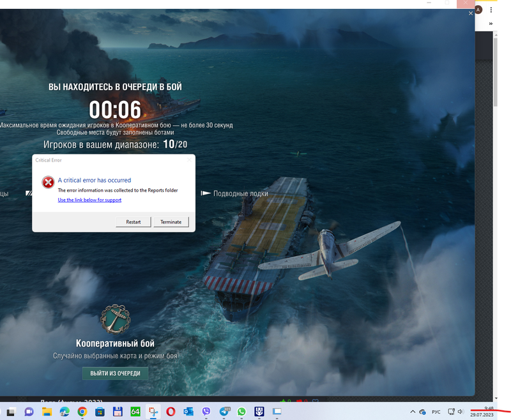
Task: Leave the queue with ВЫЙТИ ИЗ ОЧЕРЕДИ button
Action: (116, 373)
